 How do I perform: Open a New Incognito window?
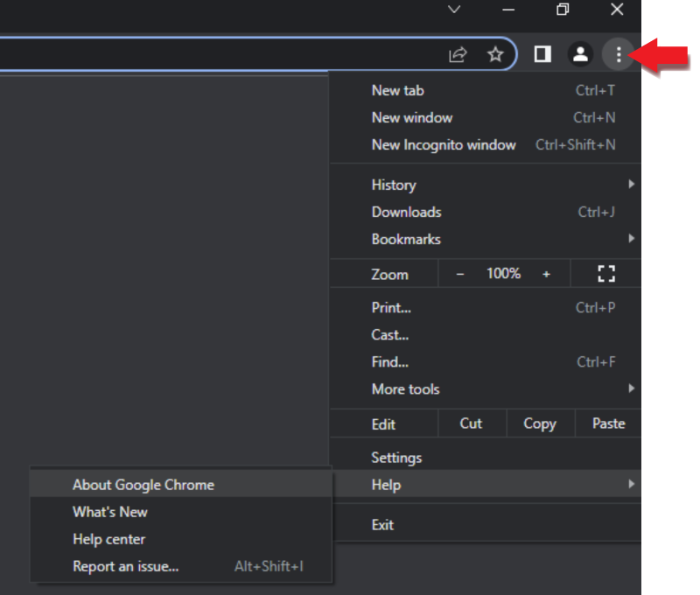point(444,144)
